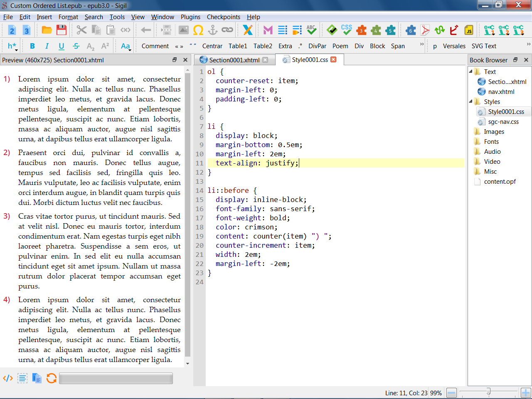Run spellcheck via the ABC checkmark icon
Viewport: 532px width, 399px height.
pos(311,30)
